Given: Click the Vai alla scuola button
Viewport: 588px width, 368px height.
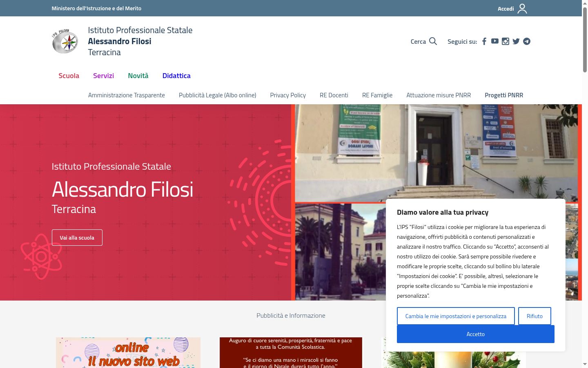Looking at the screenshot, I should [77, 238].
